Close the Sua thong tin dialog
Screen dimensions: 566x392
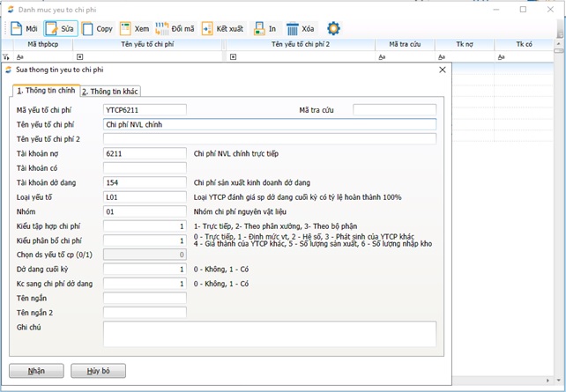[x=443, y=69]
